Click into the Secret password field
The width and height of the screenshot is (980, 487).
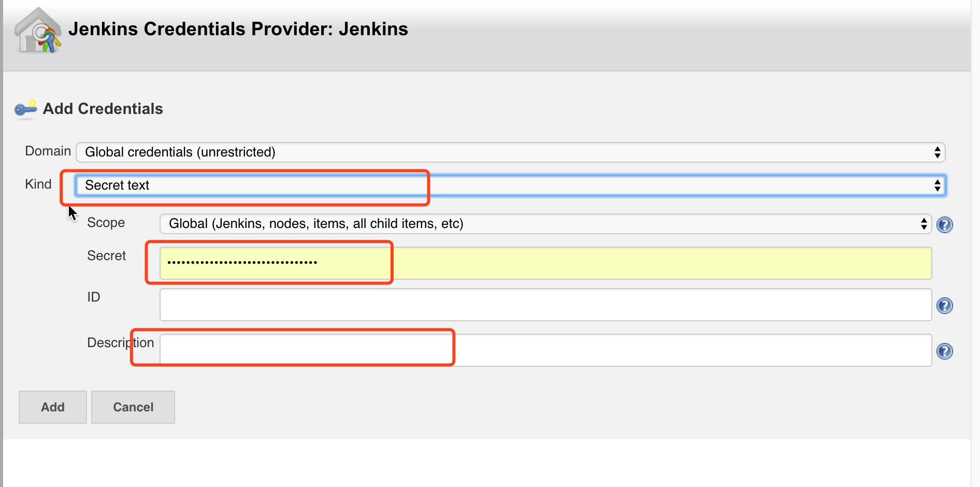(545, 263)
